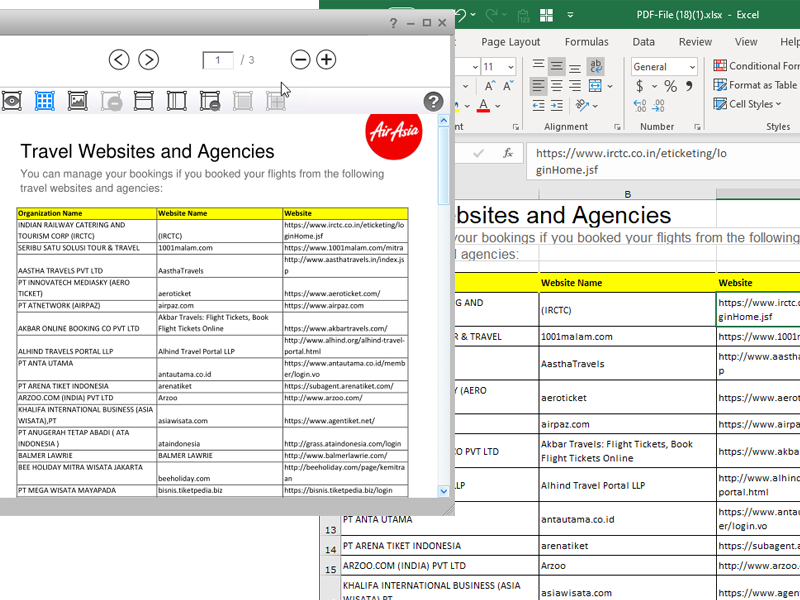This screenshot has height=600, width=800.
Task: Click the remove separators tool with minus badge
Action: coord(210,101)
